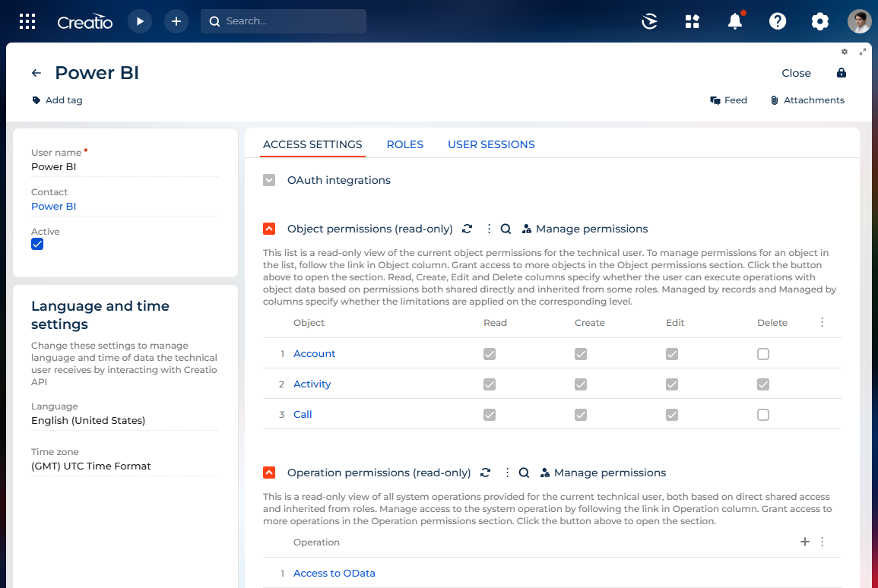Go back with the left arrow
The image size is (878, 588).
[x=36, y=73]
